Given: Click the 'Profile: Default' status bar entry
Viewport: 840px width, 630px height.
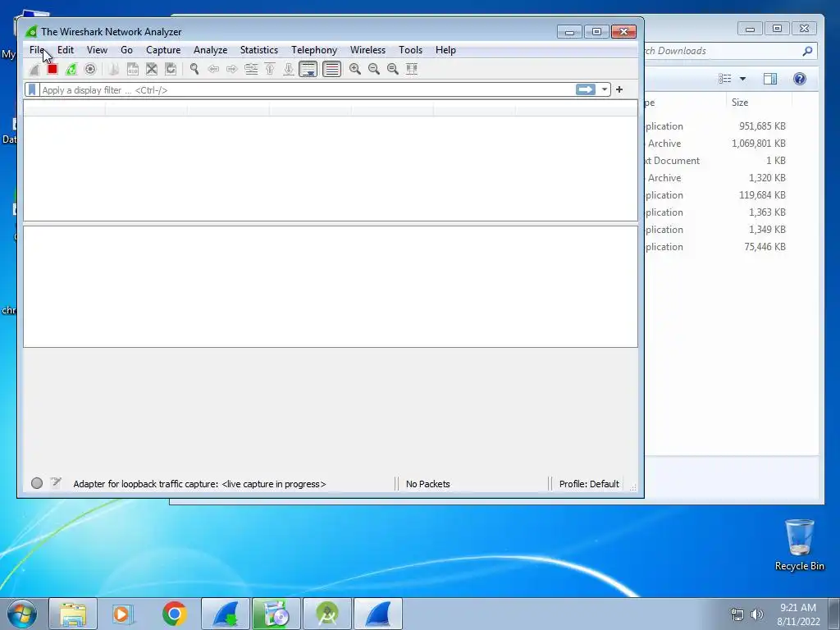Looking at the screenshot, I should coord(589,484).
